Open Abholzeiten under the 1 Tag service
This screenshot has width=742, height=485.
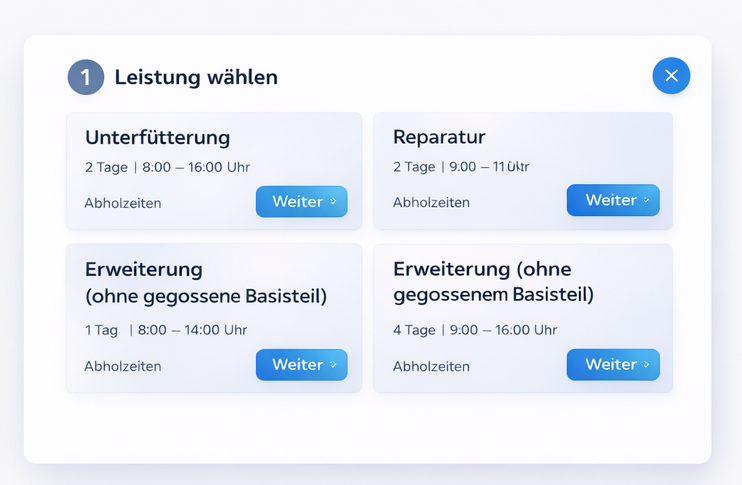pos(123,366)
